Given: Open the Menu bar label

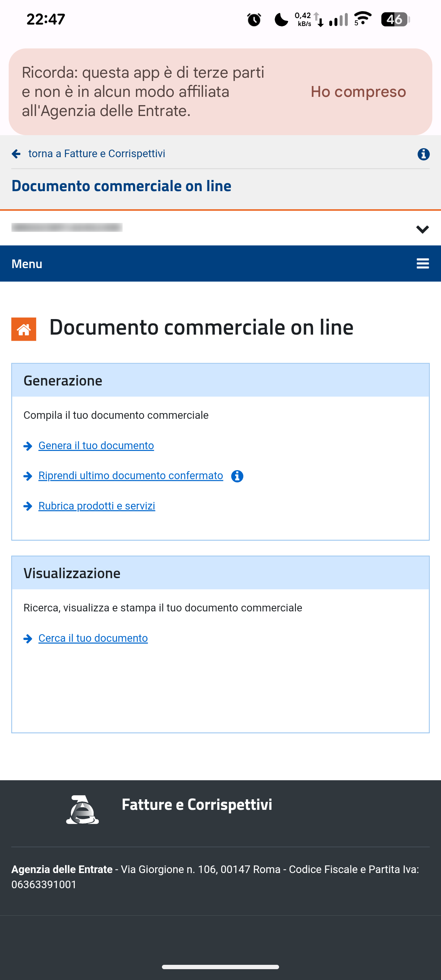Looking at the screenshot, I should (27, 264).
